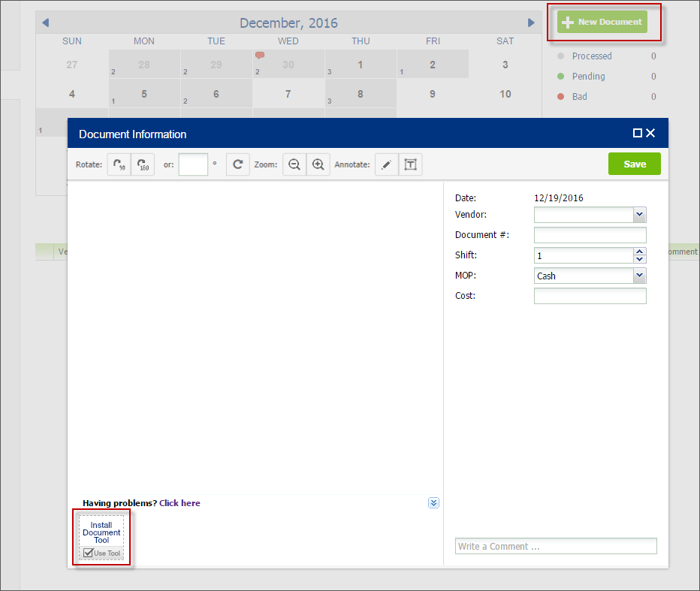The image size is (700, 591).
Task: Zoom out using the magnifier minus icon
Action: pos(294,164)
